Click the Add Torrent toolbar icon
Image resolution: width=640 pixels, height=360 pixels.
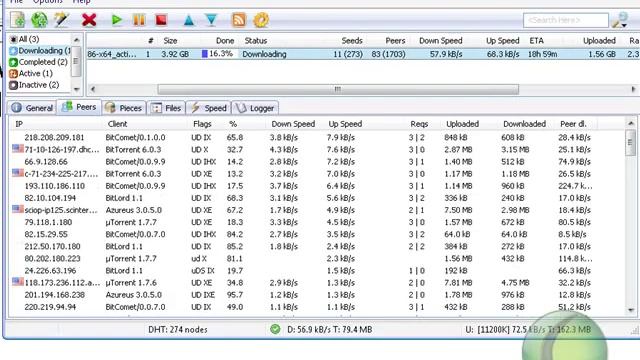pyautogui.click(x=17, y=20)
